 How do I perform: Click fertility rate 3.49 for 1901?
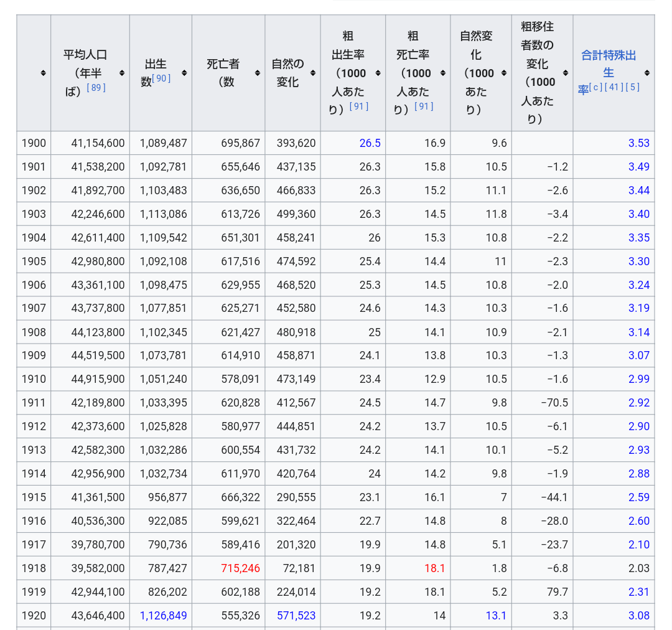pos(639,167)
